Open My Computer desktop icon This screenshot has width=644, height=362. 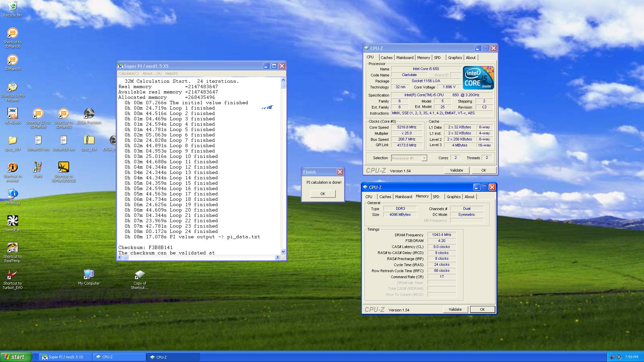[89, 275]
